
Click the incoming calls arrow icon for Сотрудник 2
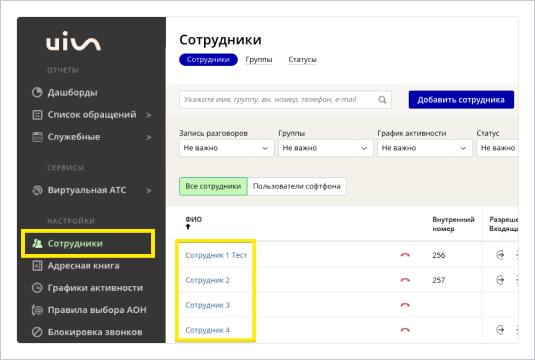(x=500, y=280)
